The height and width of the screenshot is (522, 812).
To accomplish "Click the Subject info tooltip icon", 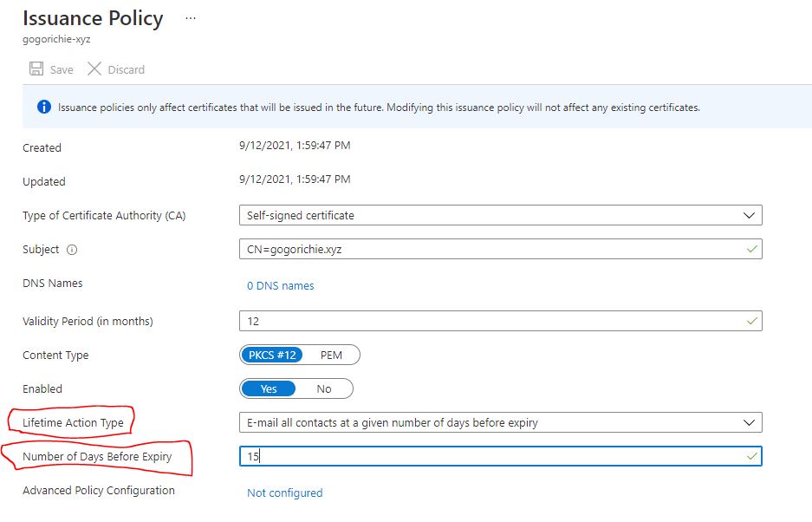I will [72, 250].
